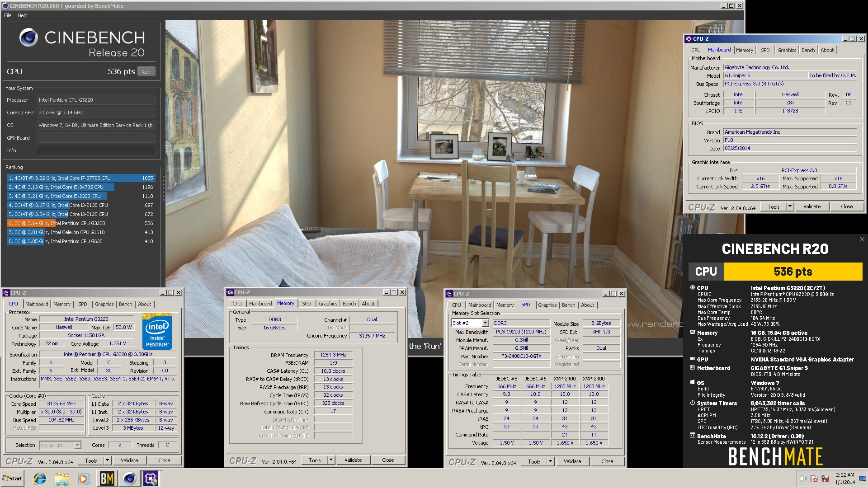
Task: Select ranking row Intel Core i7-3770S CPU
Action: tap(81, 178)
